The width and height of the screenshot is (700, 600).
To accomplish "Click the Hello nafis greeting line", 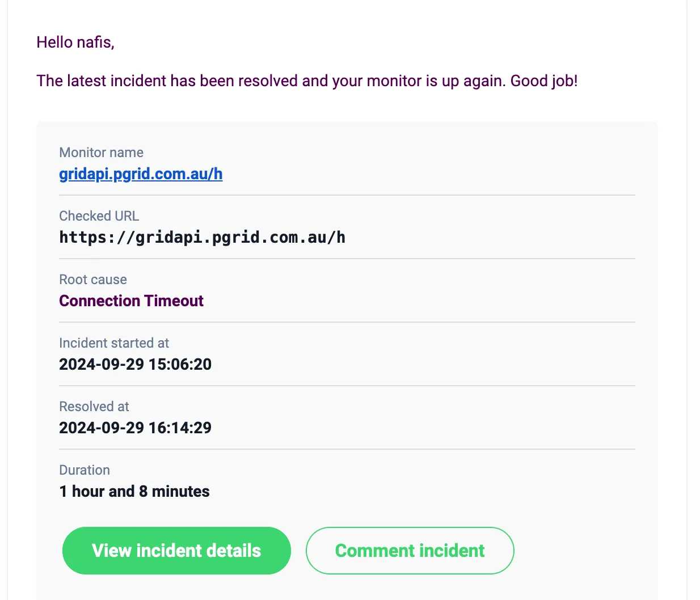I will (75, 43).
